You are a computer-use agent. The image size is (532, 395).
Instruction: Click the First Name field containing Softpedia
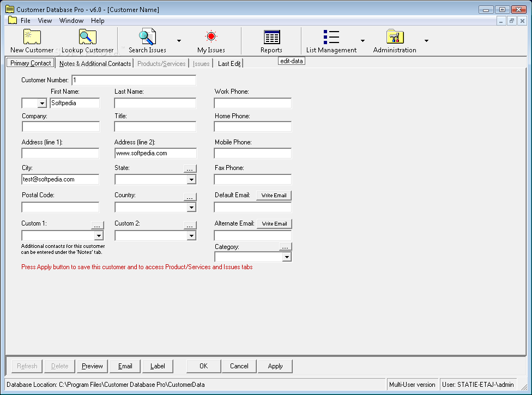coord(75,103)
